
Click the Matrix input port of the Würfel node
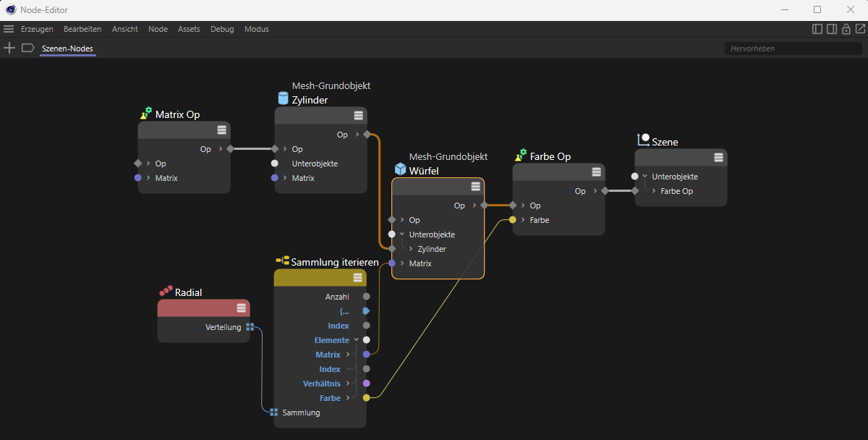pos(392,263)
